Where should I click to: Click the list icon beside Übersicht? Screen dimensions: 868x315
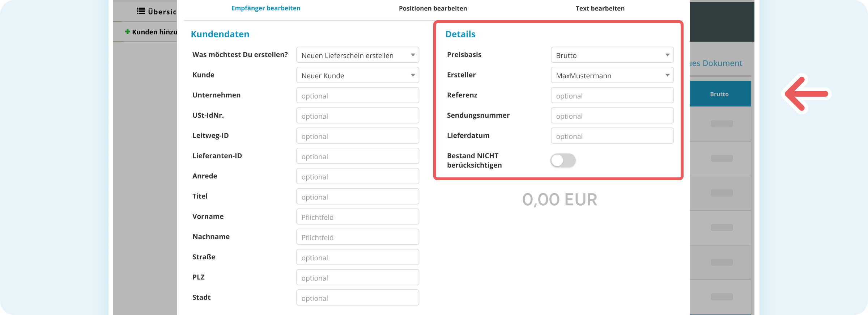click(x=141, y=11)
